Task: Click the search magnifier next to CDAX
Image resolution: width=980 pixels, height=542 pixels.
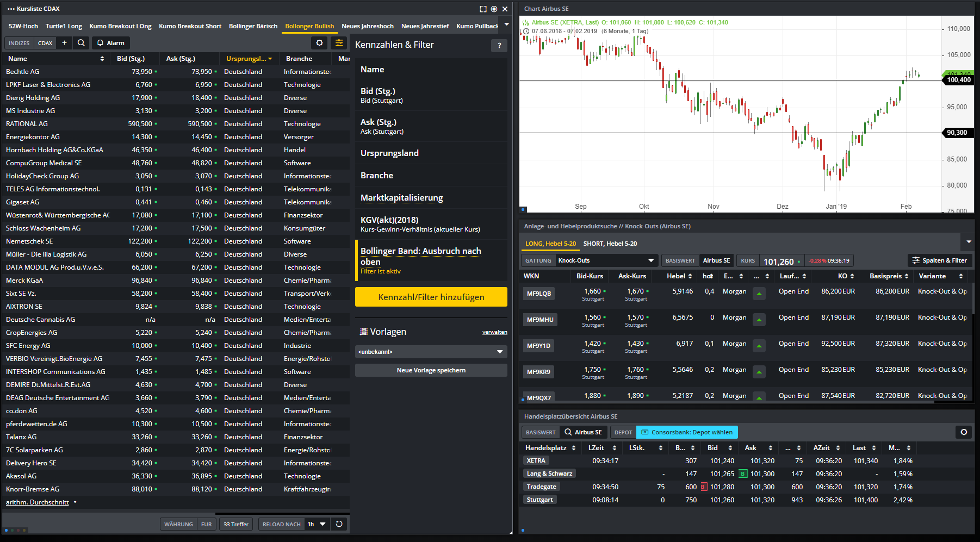Action: [81, 43]
